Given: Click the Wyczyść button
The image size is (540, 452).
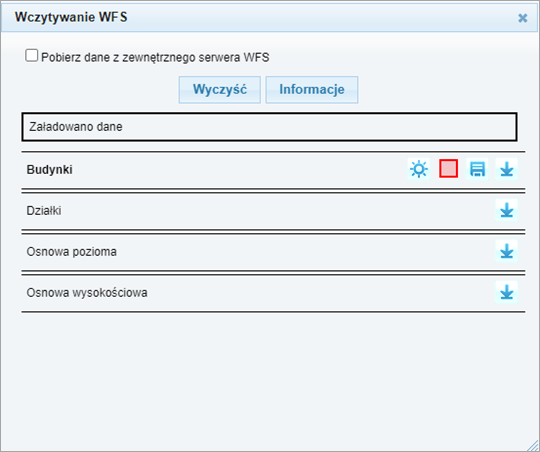Looking at the screenshot, I should [x=220, y=90].
